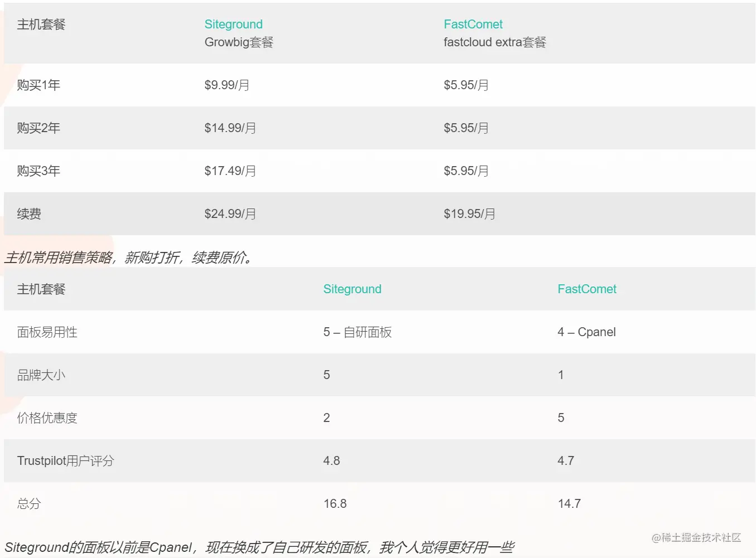
Task: Click the '4.7' Trustpilot score
Action: (566, 461)
